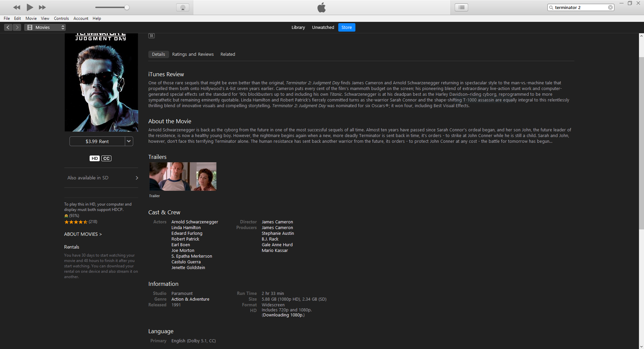Click the Trailer caption text
The image size is (644, 349).
click(154, 196)
